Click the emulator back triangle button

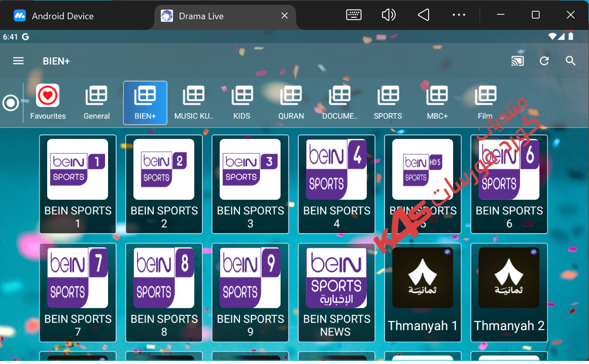click(423, 15)
